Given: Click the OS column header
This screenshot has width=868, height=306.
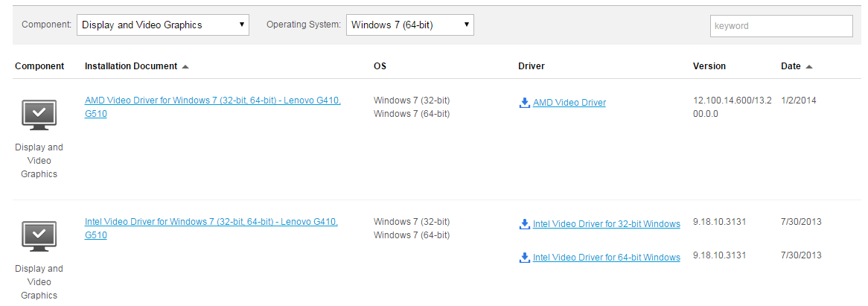Looking at the screenshot, I should coord(380,66).
